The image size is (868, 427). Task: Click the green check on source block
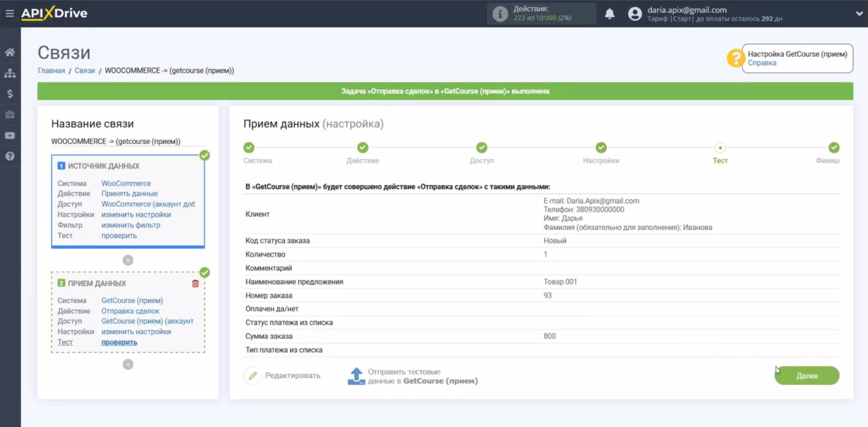205,155
